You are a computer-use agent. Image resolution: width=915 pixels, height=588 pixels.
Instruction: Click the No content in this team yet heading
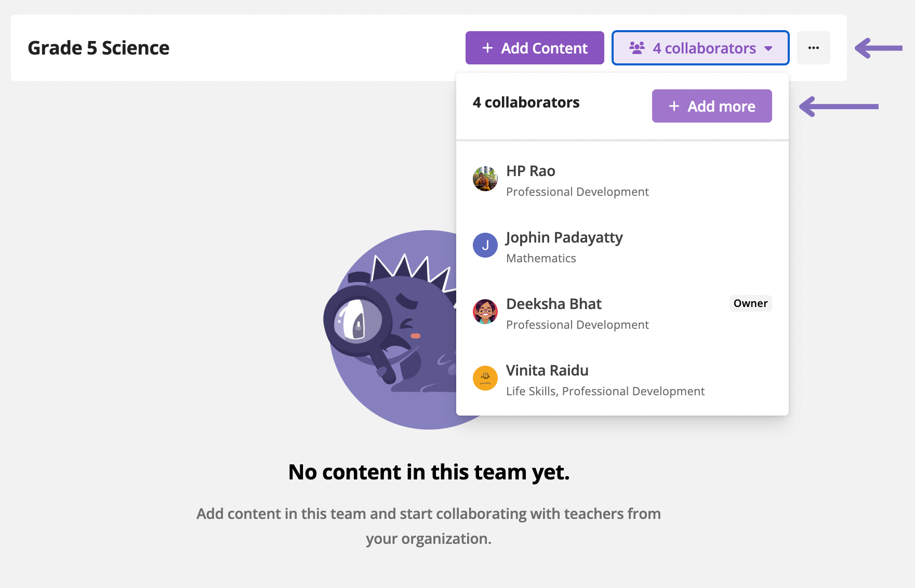click(429, 472)
